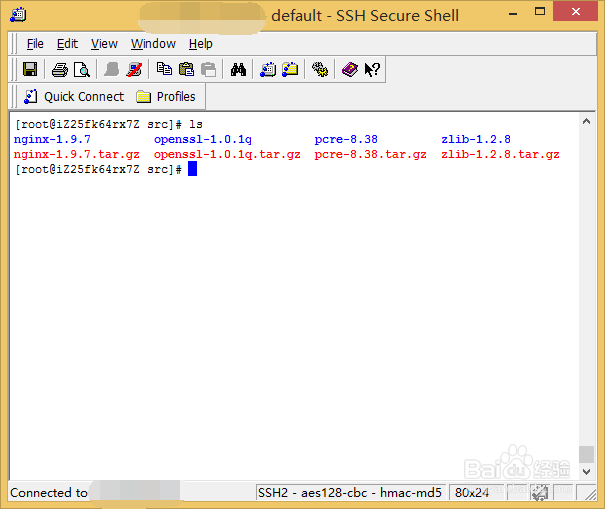Click the Connected to status text
The width and height of the screenshot is (605, 509).
click(x=49, y=493)
